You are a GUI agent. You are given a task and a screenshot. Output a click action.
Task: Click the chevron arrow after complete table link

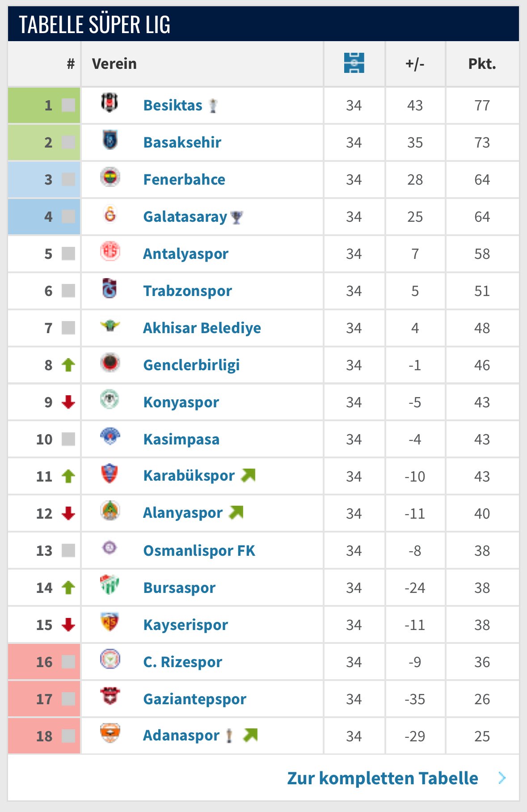click(x=502, y=778)
